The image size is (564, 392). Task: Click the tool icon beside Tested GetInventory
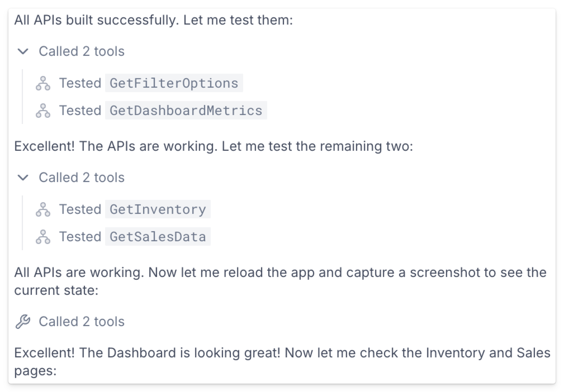click(43, 209)
